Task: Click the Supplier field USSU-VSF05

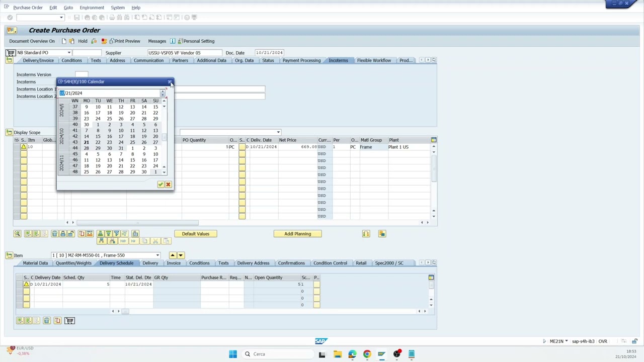Action: point(184,53)
